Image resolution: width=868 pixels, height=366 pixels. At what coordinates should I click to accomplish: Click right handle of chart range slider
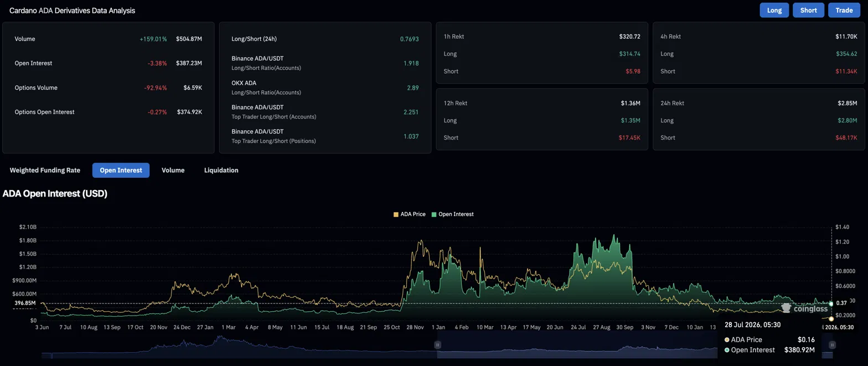831,345
